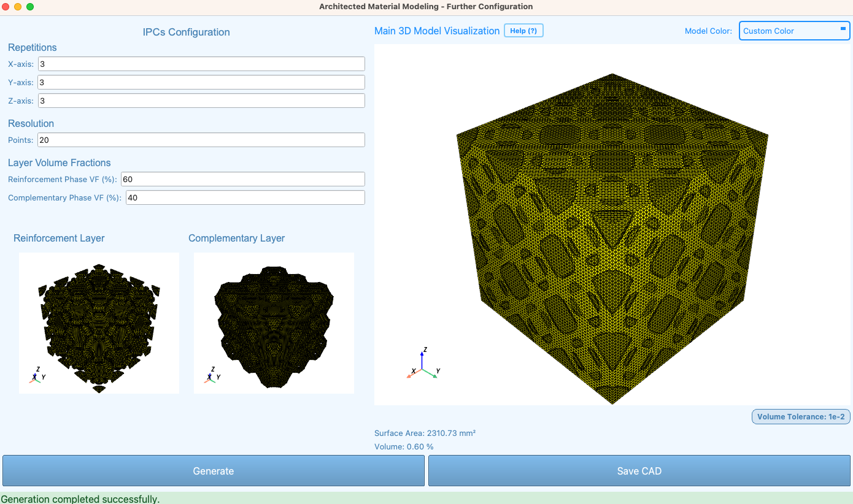Click the Volume Tolerance: 1e-2 button

801,417
